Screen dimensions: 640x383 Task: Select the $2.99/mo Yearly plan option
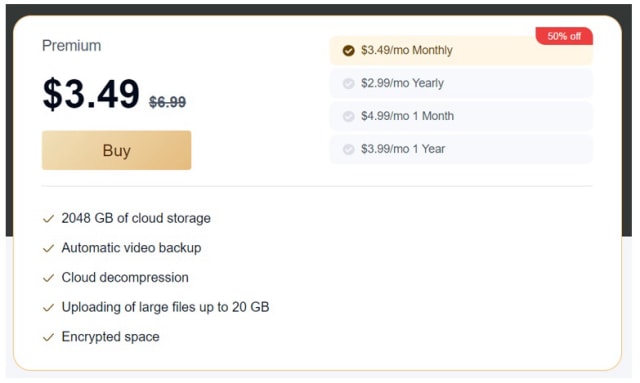pos(461,83)
